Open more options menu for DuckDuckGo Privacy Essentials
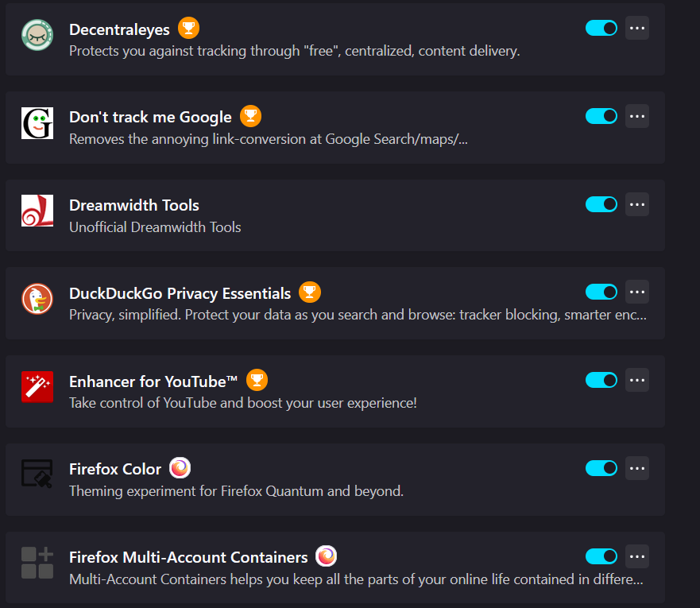This screenshot has height=608, width=700. (637, 292)
